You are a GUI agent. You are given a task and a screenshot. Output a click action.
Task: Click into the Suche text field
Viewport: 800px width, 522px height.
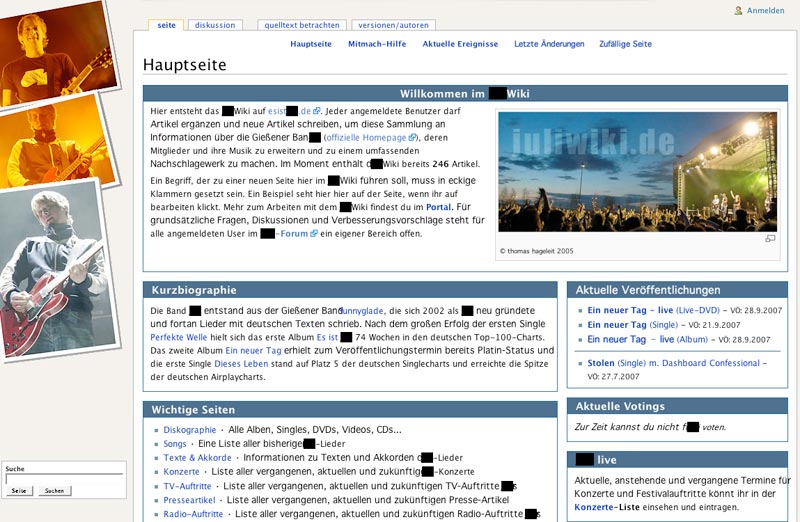point(64,478)
